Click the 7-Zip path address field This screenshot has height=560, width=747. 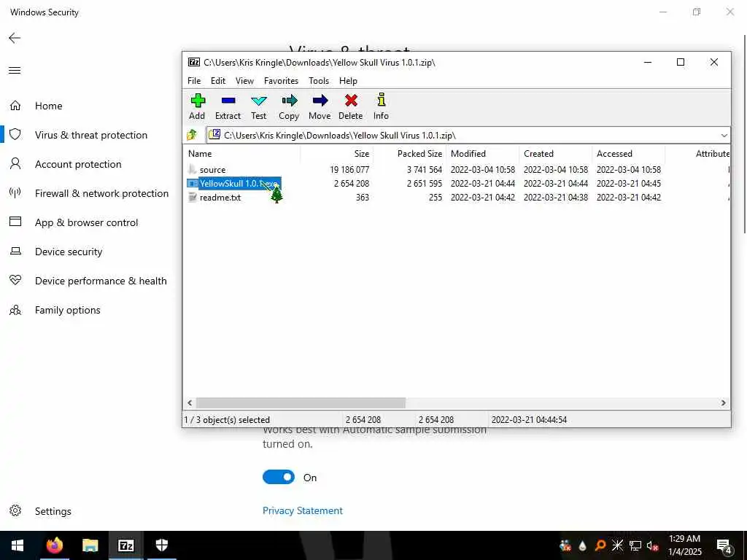(468, 135)
